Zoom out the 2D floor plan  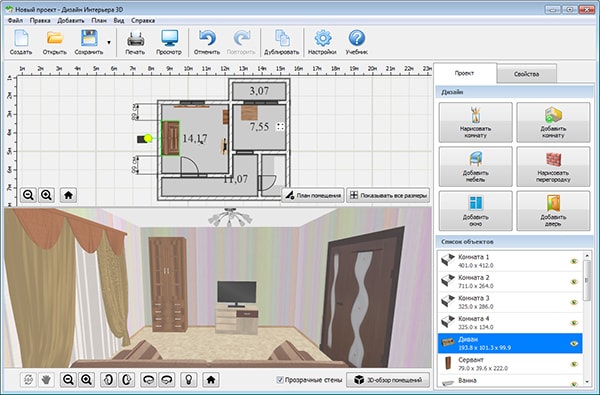[x=28, y=195]
